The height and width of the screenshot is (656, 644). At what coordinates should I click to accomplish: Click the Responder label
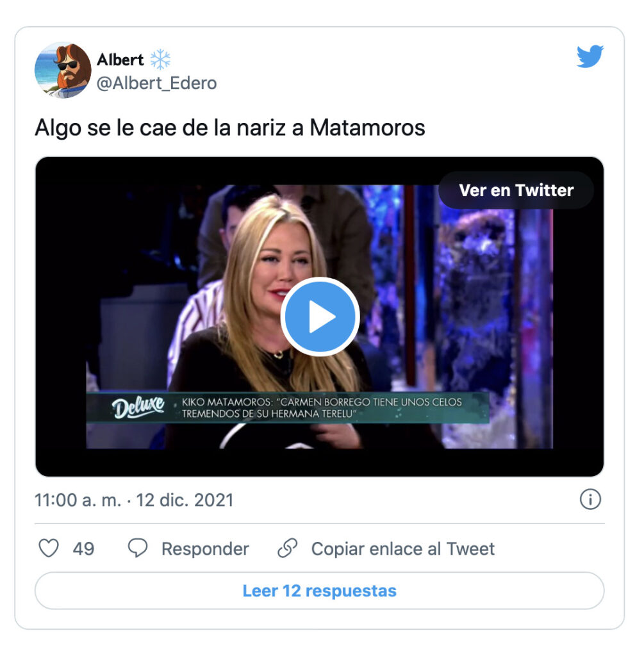(x=205, y=548)
